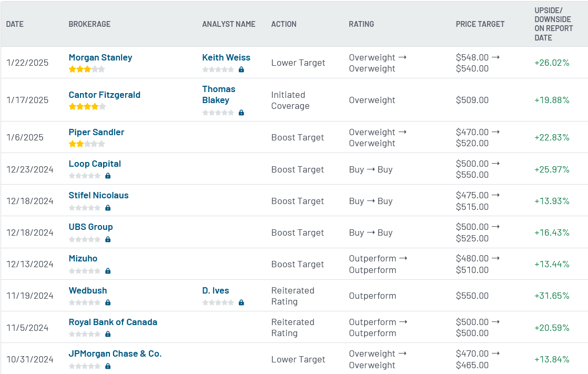Viewport: 588px width, 374px height.
Task: Open the Morgan Stanley brokerage link
Action: (100, 57)
